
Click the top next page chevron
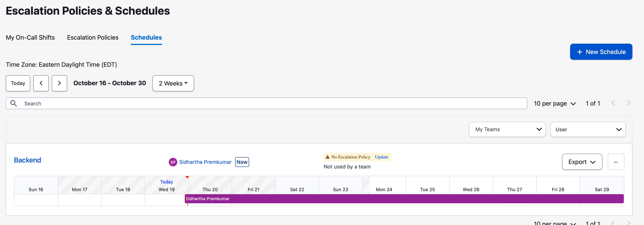coord(629,103)
